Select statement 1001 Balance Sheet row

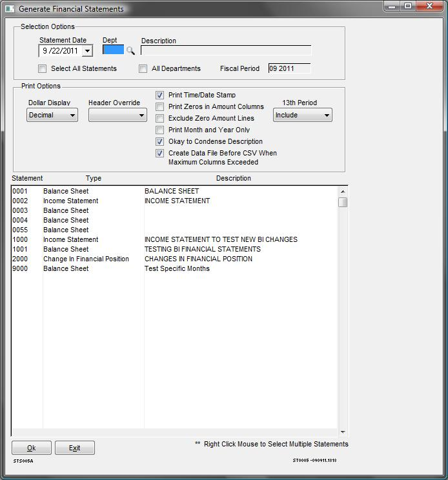(x=174, y=249)
